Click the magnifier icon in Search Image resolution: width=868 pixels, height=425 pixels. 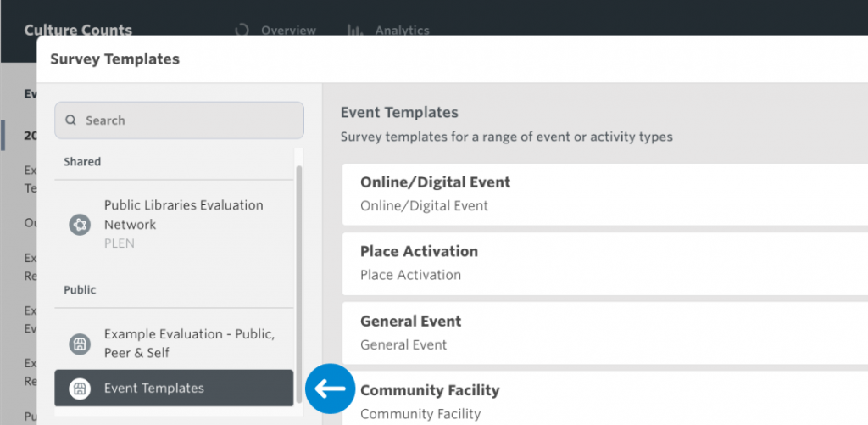(70, 120)
